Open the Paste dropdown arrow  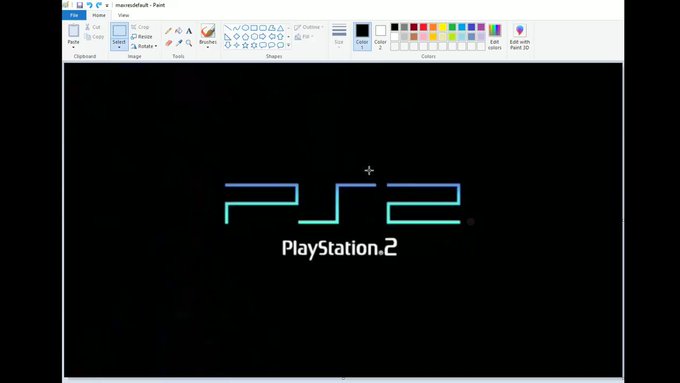click(x=73, y=47)
